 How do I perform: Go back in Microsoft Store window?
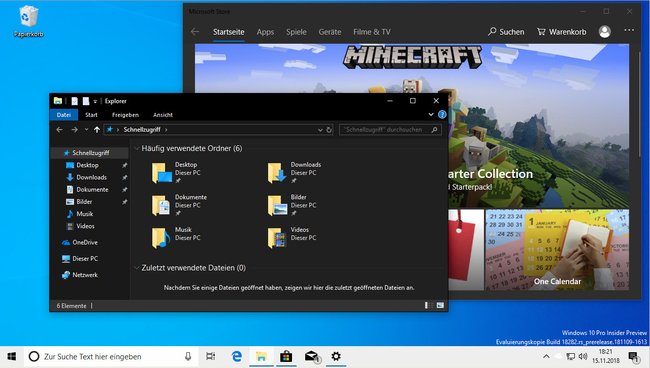coord(195,32)
